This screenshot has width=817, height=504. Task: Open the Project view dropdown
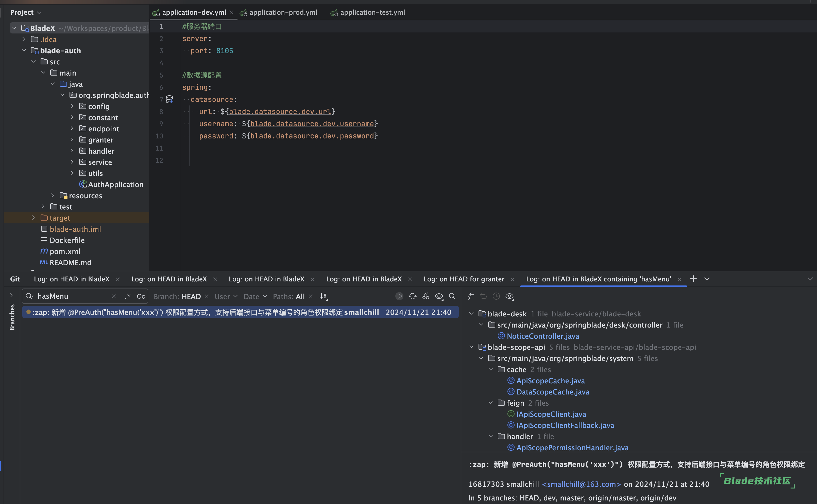pos(26,12)
